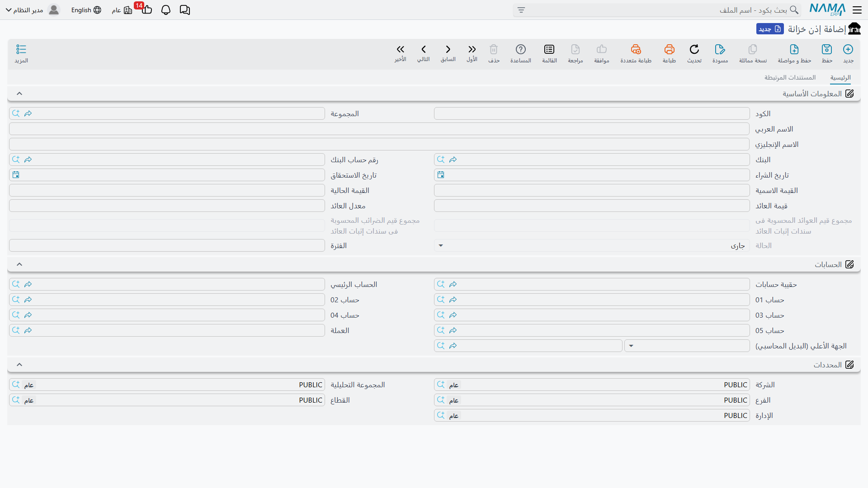The image size is (868, 488).
Task: Focus the الفترة input field
Action: click(x=167, y=245)
